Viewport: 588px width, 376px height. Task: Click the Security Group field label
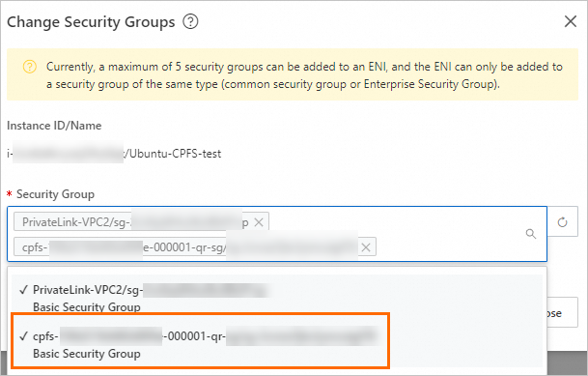(55, 194)
